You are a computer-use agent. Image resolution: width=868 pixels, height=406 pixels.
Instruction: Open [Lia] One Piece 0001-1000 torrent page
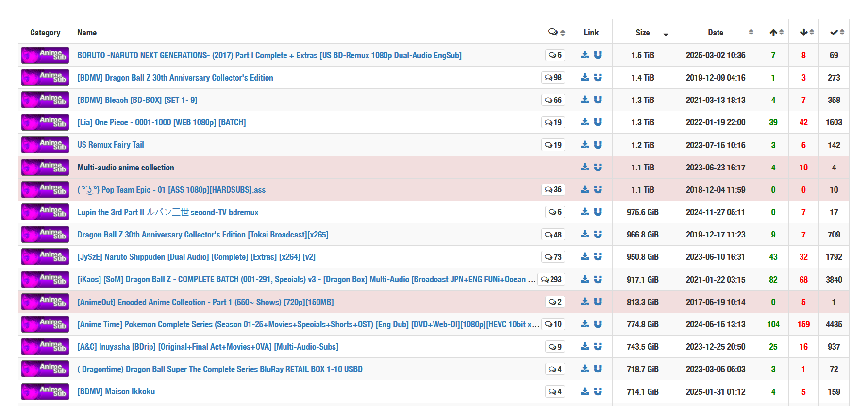[162, 122]
